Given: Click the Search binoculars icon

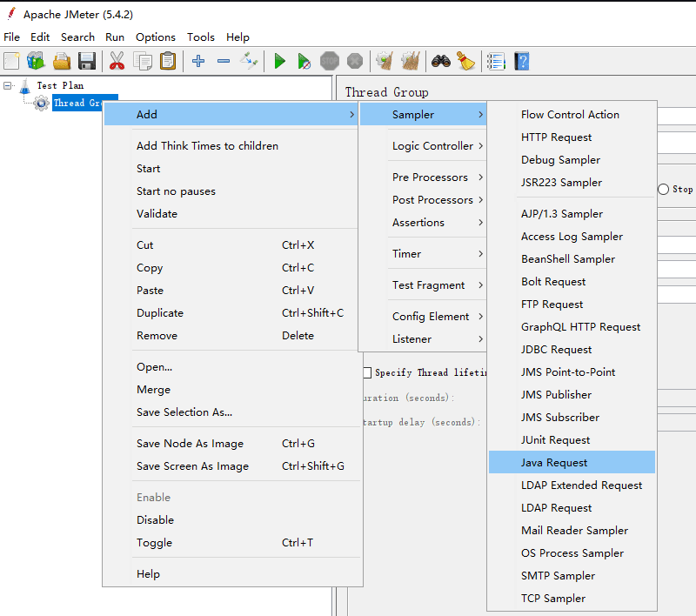Looking at the screenshot, I should (x=441, y=61).
